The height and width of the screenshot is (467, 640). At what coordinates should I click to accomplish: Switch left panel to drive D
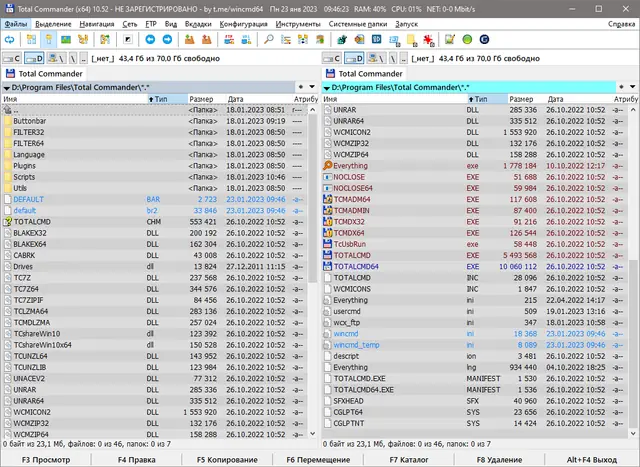click(34, 58)
